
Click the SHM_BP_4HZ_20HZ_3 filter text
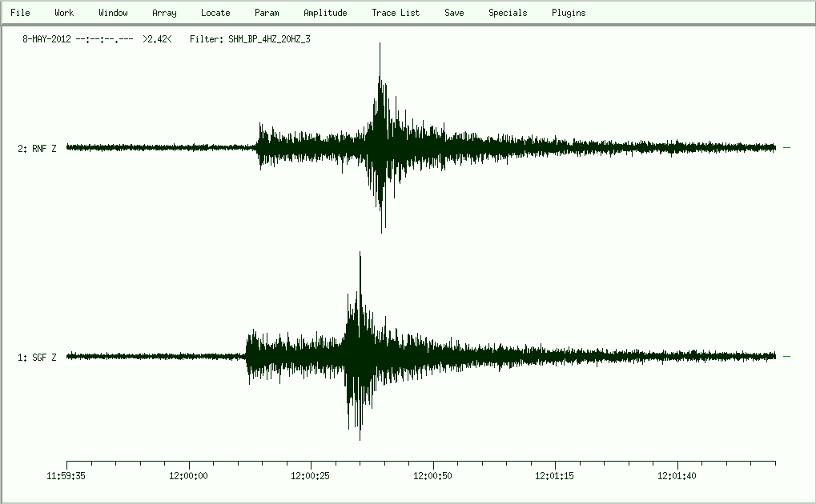tap(269, 38)
